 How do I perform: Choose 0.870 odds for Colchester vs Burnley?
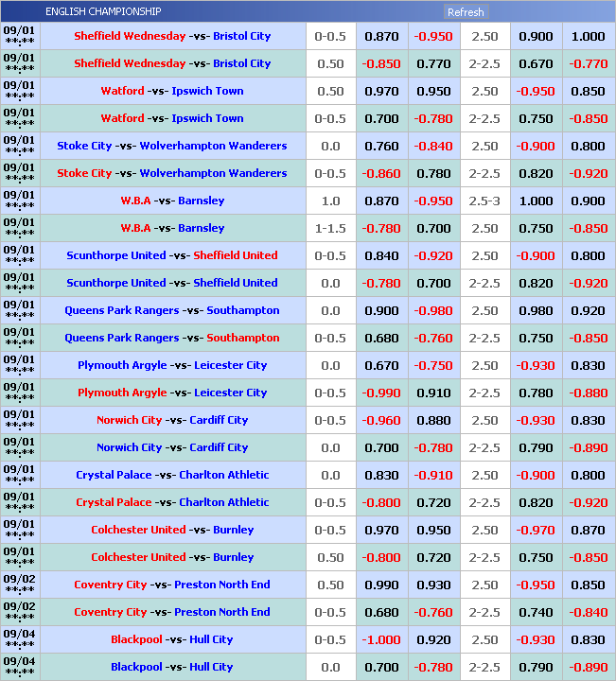[x=588, y=531]
